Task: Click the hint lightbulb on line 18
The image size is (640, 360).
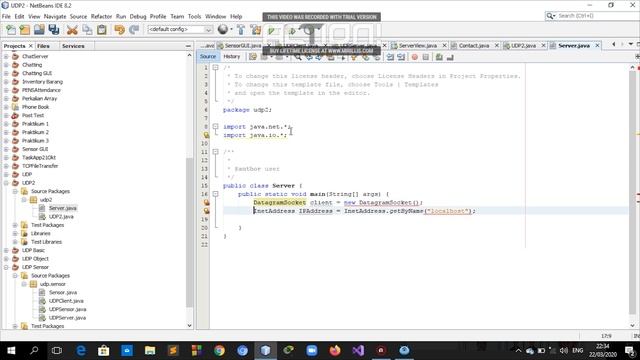Action: tap(206, 211)
